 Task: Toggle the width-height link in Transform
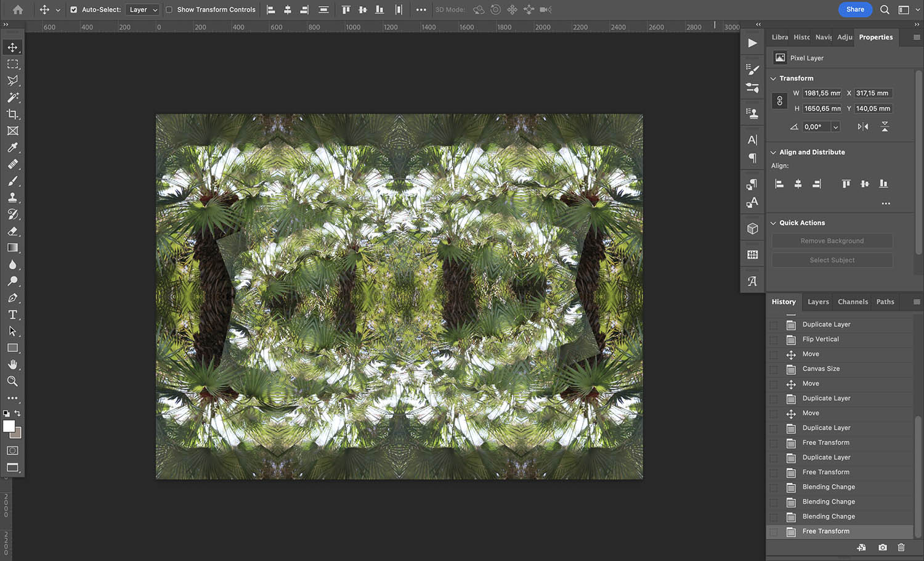point(779,100)
